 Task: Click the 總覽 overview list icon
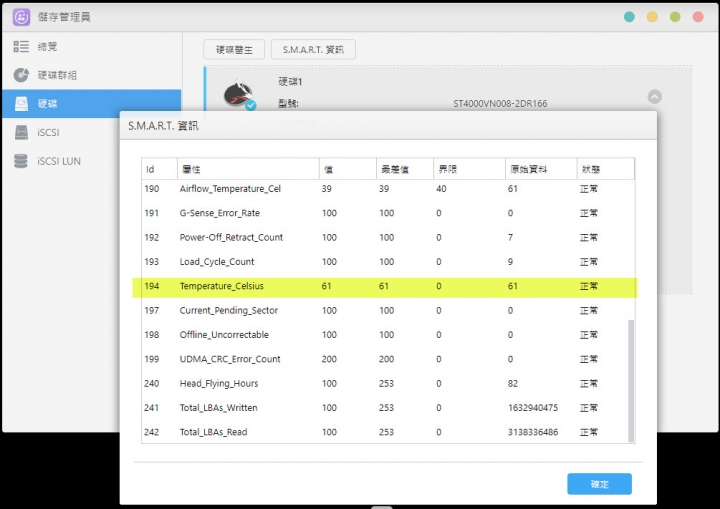(x=21, y=46)
